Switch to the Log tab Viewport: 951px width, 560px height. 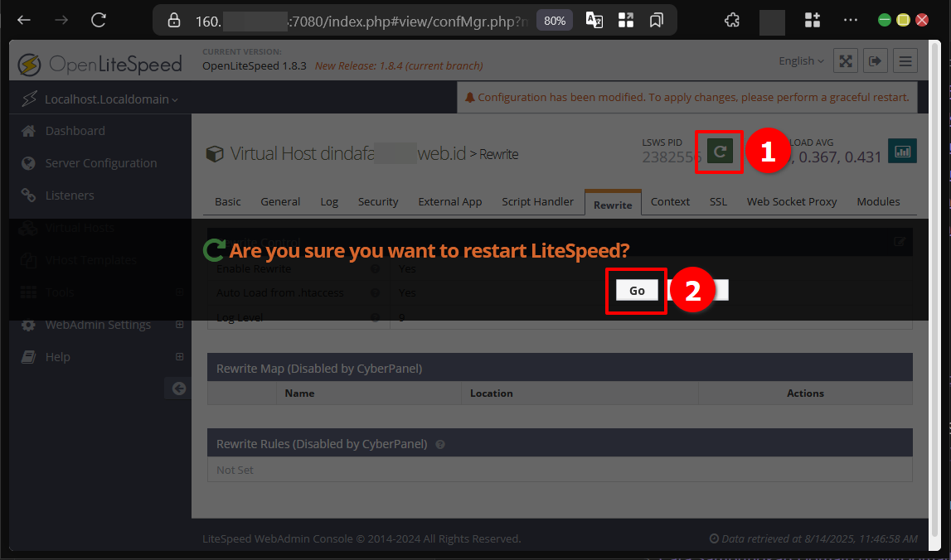pyautogui.click(x=329, y=202)
